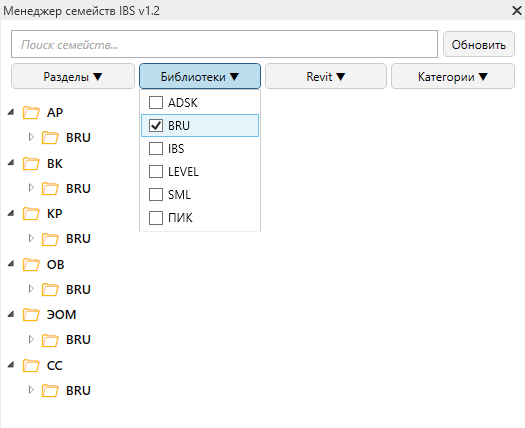
Task: Collapse the АР tree node
Action: [x=11, y=112]
